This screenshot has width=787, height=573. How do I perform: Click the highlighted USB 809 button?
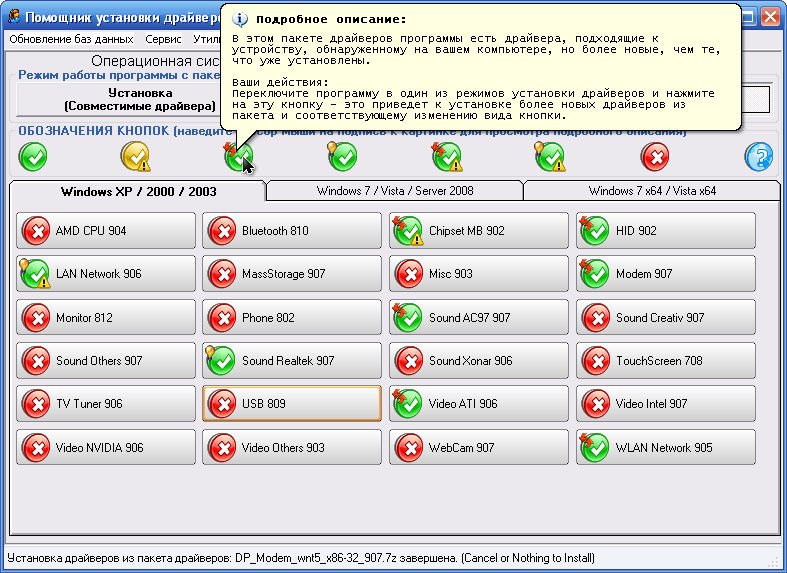click(x=292, y=404)
